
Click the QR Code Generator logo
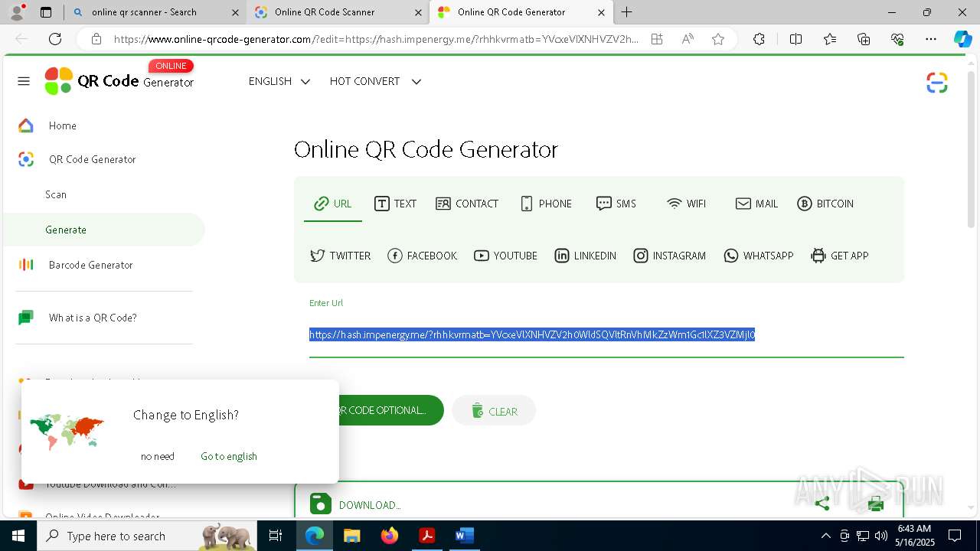(119, 80)
